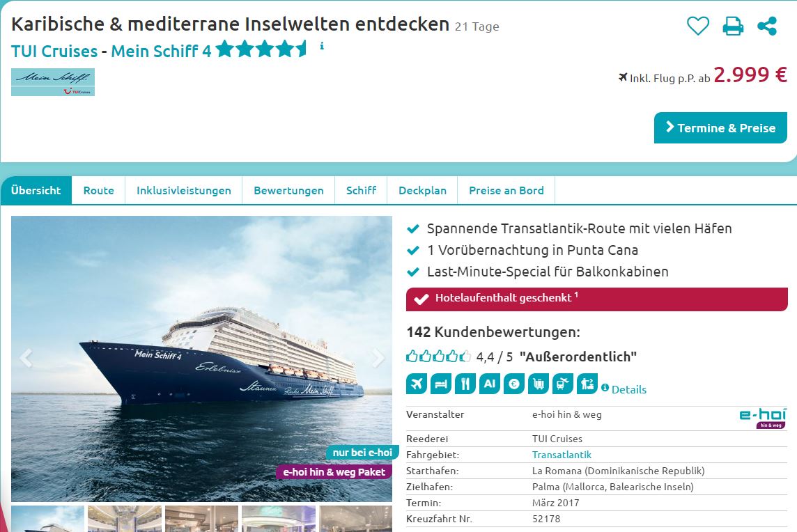Click the meals fork and knife icon
The width and height of the screenshot is (797, 532).
465,384
